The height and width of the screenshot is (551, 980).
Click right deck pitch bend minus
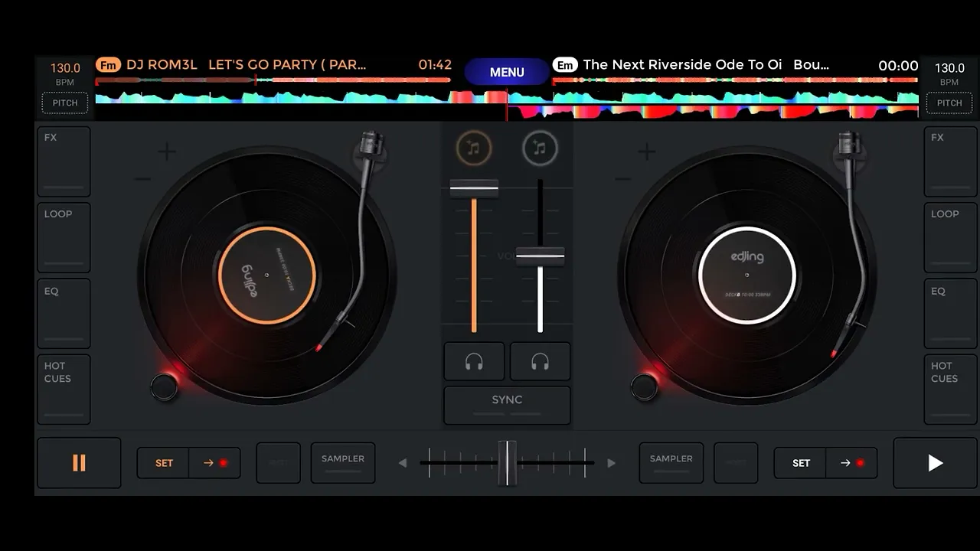coord(624,179)
